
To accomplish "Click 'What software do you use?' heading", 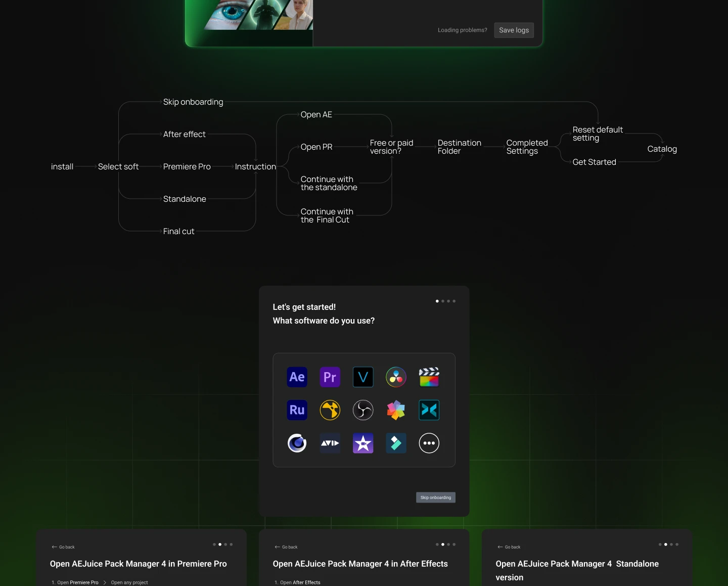I will point(324,321).
